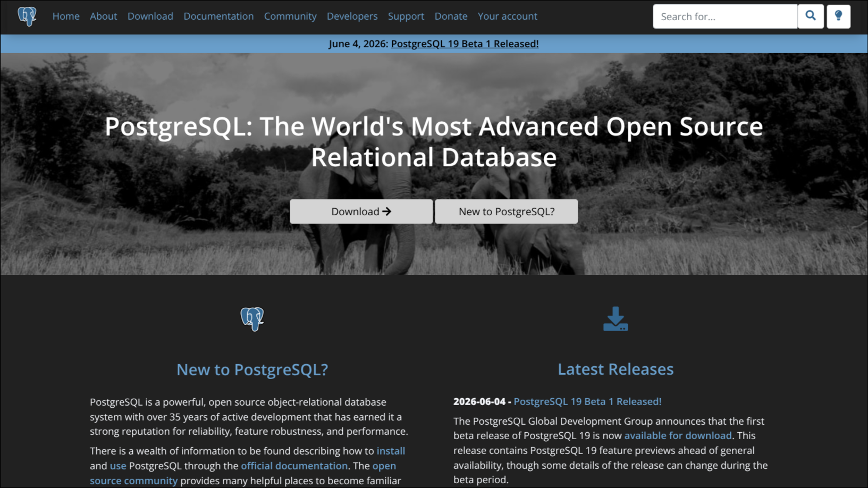Follow the install link in the paragraph
The height and width of the screenshot is (488, 868).
coord(391,451)
